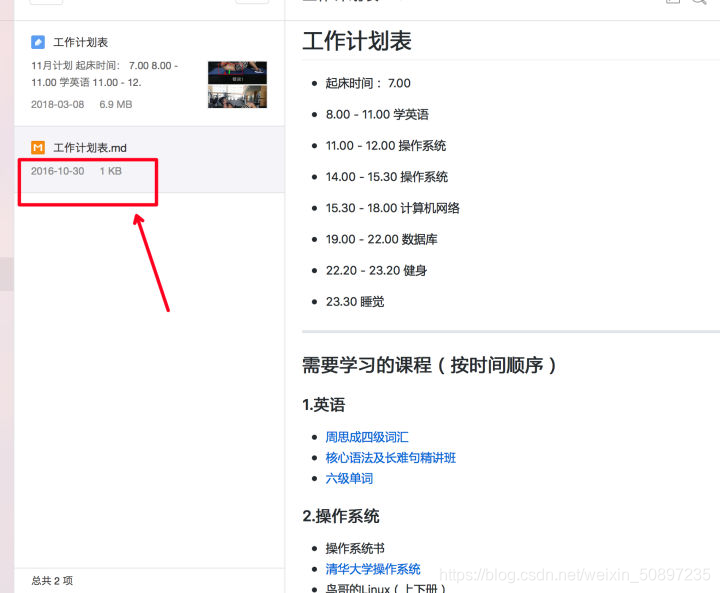Click the 2018-03-08 date label
The image size is (720, 593).
pyautogui.click(x=57, y=104)
